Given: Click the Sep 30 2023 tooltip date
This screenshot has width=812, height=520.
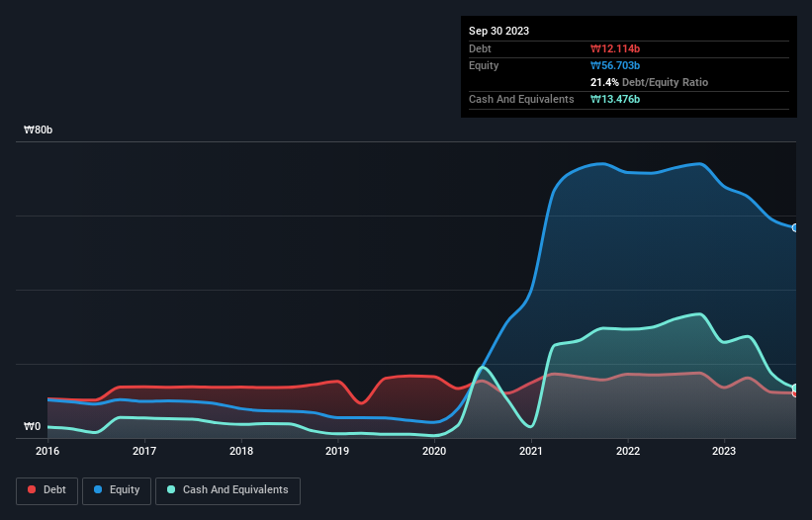Looking at the screenshot, I should (498, 31).
